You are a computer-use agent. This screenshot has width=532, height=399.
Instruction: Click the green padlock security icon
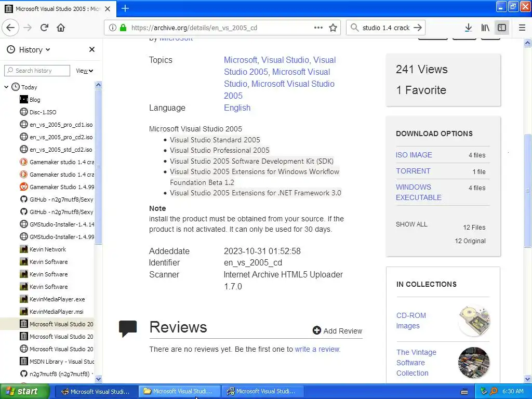pos(123,28)
